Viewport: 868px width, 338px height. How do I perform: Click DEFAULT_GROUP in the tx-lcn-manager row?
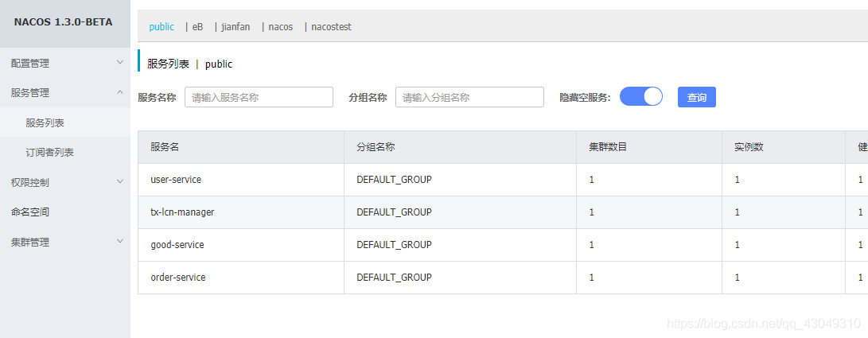tap(394, 212)
